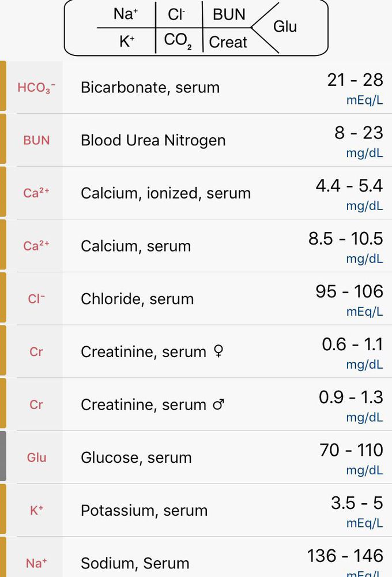Image resolution: width=392 pixels, height=577 pixels.
Task: Select the Blood Urea Nitrogen entry
Action: click(153, 140)
